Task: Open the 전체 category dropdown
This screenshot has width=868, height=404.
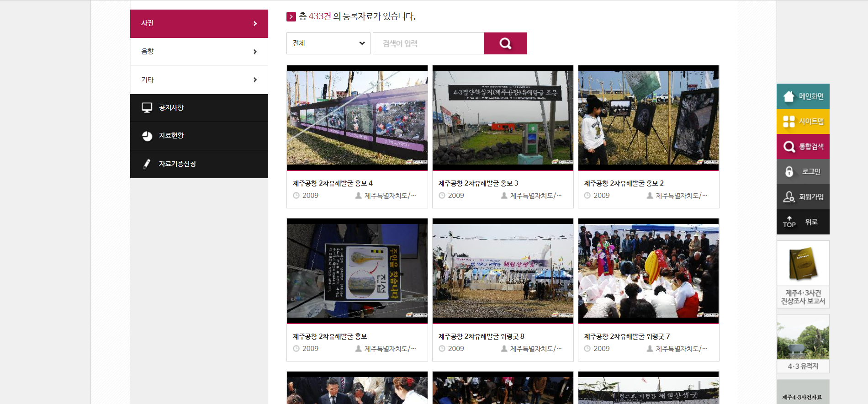Action: click(328, 43)
